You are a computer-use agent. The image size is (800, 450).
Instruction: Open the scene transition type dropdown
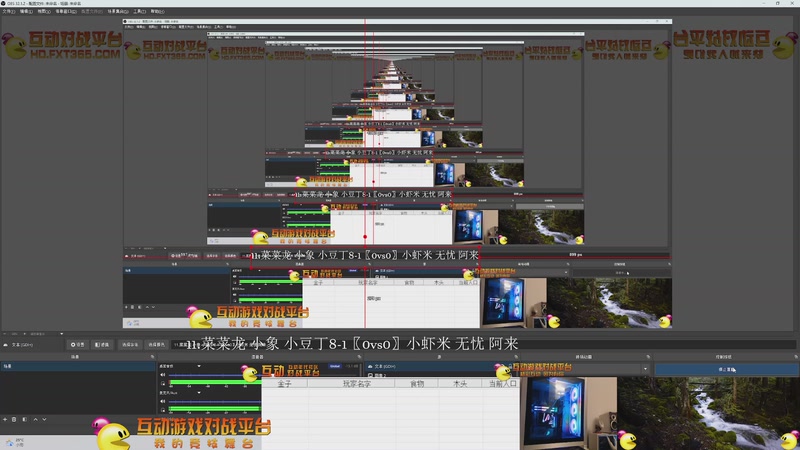coord(584,369)
